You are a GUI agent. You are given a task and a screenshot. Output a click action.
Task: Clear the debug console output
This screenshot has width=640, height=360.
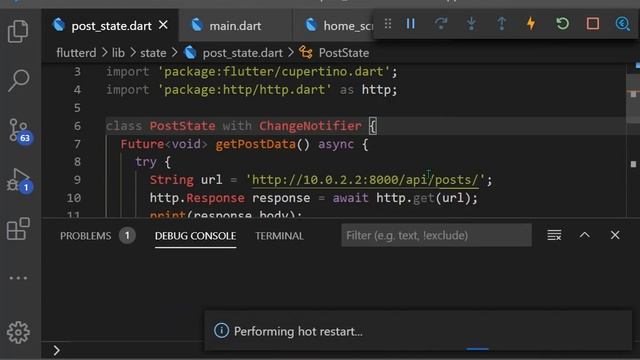pyautogui.click(x=554, y=236)
